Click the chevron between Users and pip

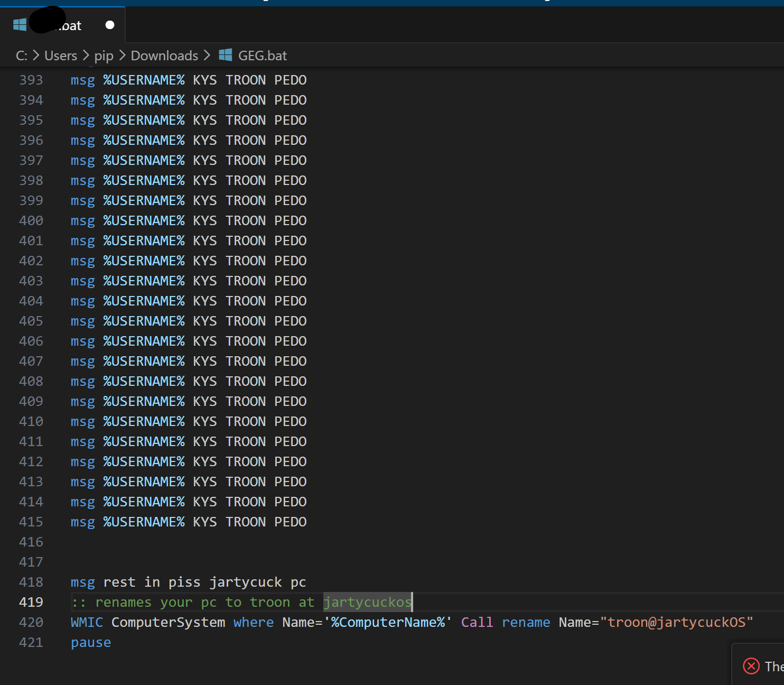(x=86, y=55)
